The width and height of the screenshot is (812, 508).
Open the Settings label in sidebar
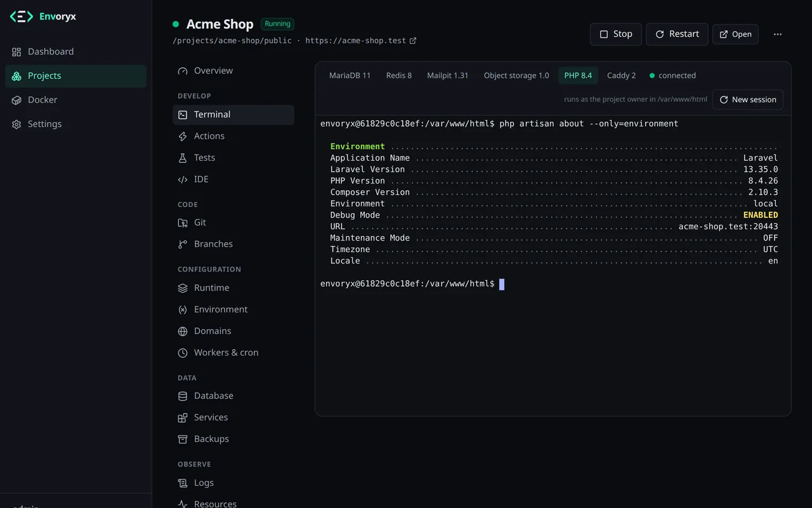coord(44,124)
